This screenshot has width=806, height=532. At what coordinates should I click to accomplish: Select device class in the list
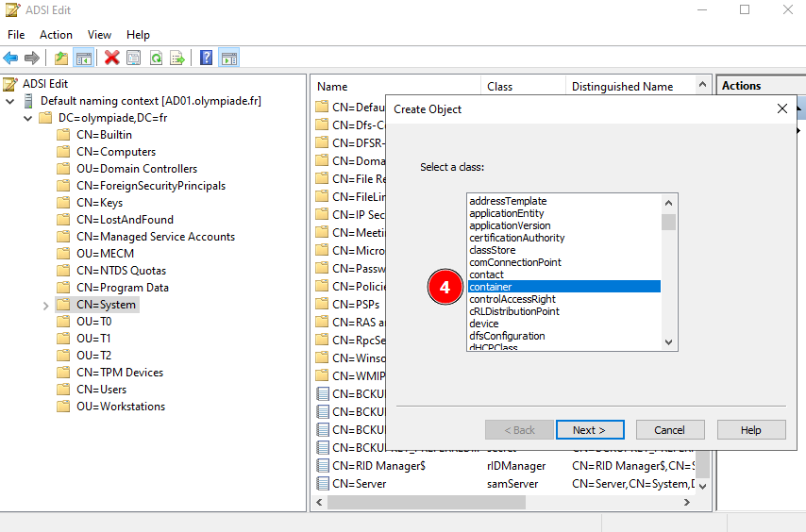point(563,324)
